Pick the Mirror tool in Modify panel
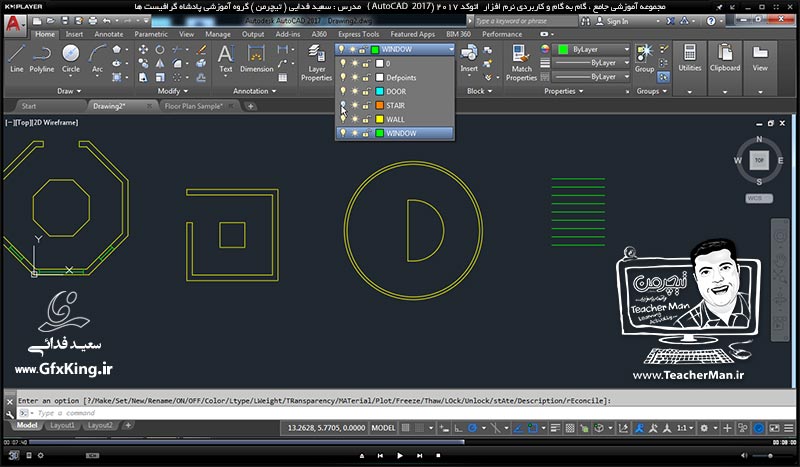This screenshot has height=467, width=800. 160,63
